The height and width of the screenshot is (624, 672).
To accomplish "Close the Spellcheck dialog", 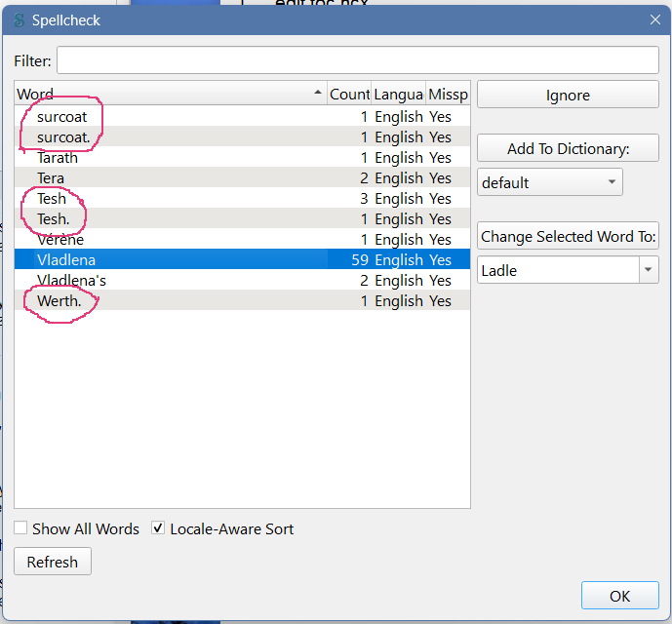I will point(653,19).
